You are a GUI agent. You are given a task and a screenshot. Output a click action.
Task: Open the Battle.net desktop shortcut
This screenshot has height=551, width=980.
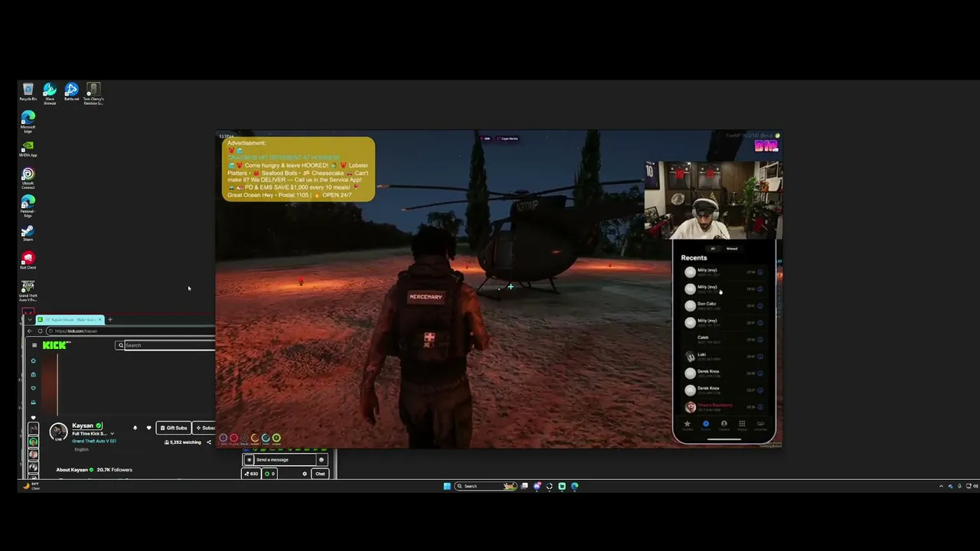(71, 92)
